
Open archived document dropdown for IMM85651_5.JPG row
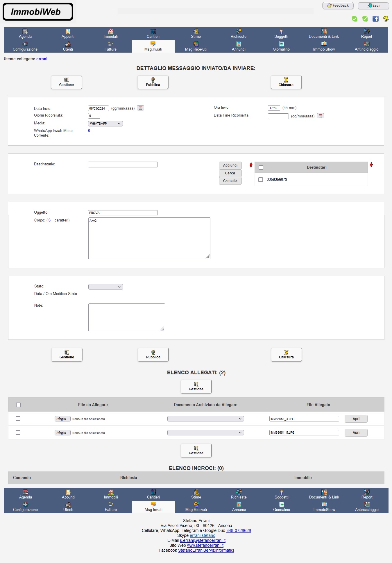click(206, 433)
